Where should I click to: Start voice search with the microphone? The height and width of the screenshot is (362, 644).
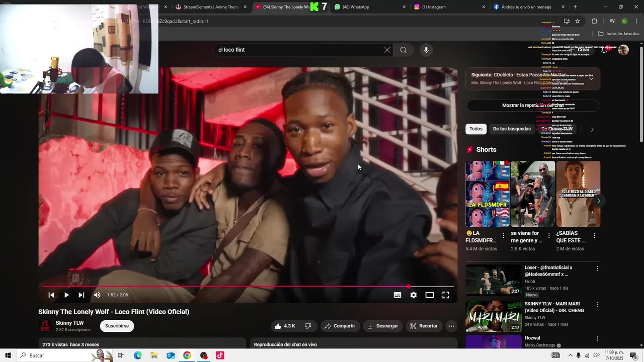[x=426, y=50]
